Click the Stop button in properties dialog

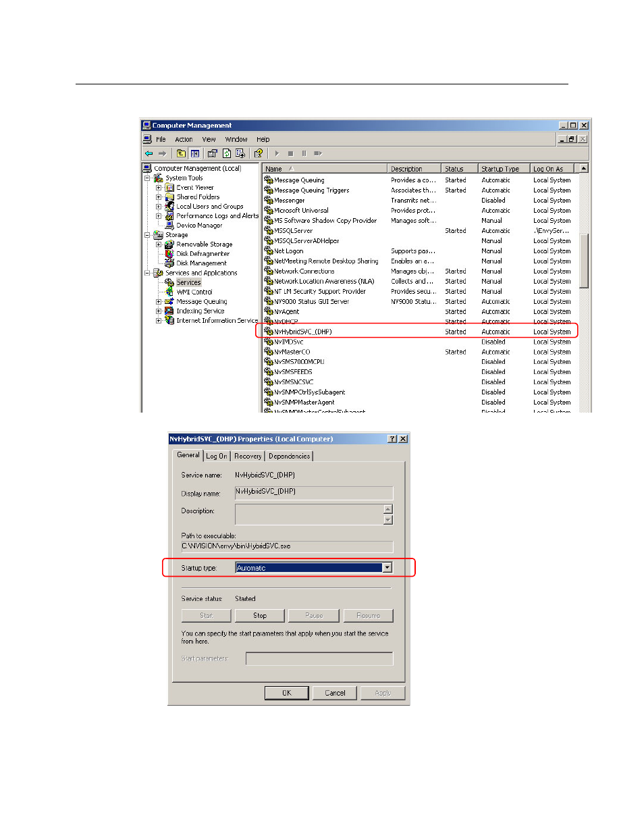[260, 616]
